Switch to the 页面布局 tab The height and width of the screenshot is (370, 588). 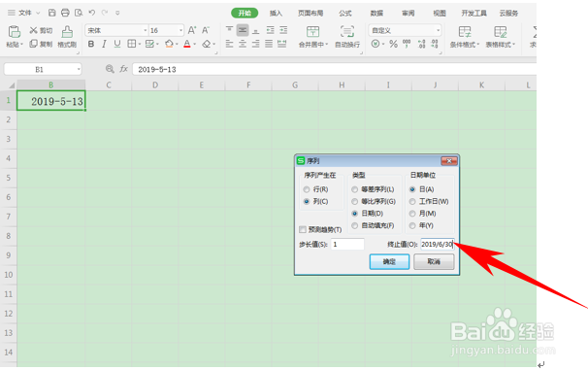pos(310,14)
